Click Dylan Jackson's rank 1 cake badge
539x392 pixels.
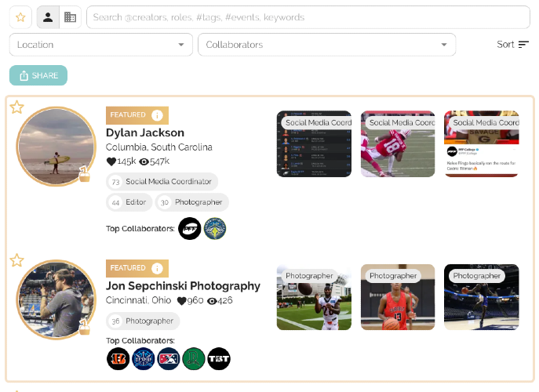(84, 174)
